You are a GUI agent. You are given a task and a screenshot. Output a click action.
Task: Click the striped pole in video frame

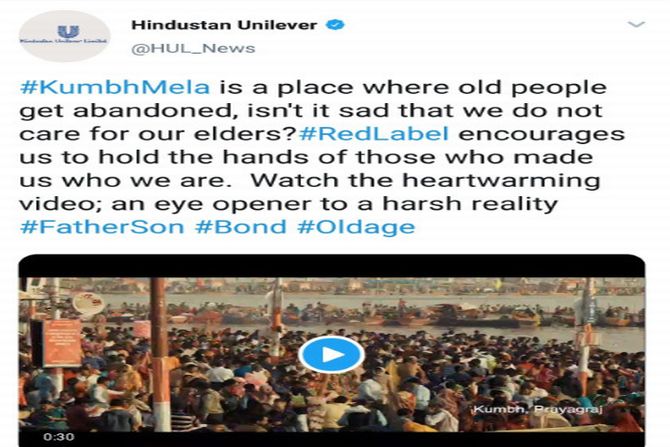160,355
